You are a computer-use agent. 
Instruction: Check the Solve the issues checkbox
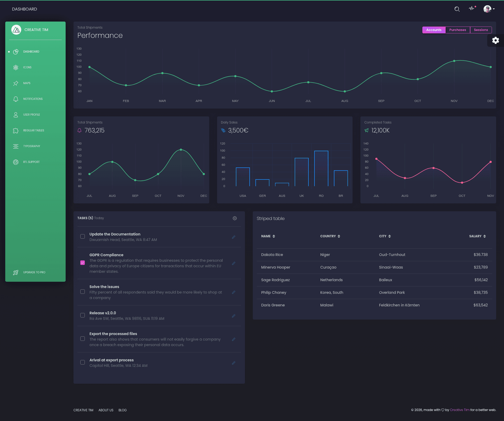click(82, 292)
